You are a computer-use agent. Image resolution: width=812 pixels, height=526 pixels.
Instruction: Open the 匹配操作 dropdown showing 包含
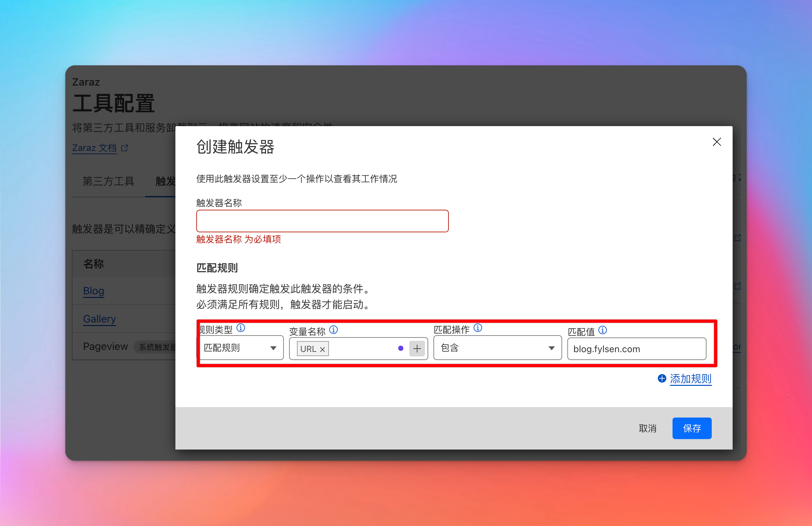[x=497, y=348]
